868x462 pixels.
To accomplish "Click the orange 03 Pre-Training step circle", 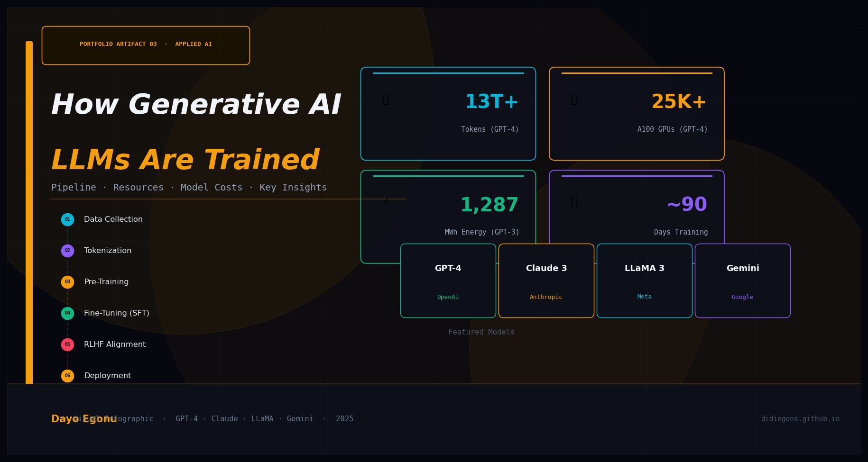I will pyautogui.click(x=67, y=282).
